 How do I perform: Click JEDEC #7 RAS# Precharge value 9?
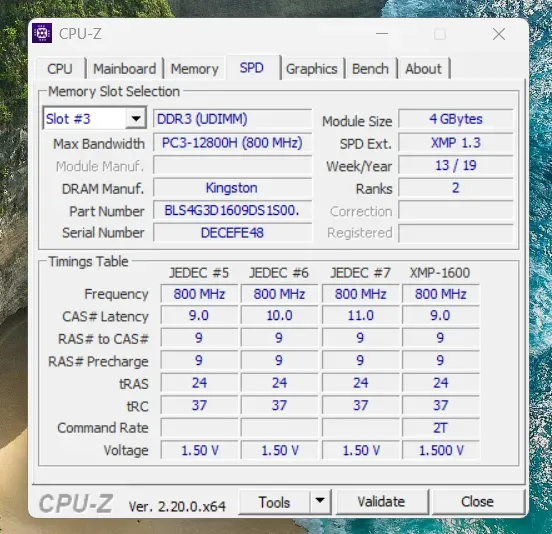[360, 360]
